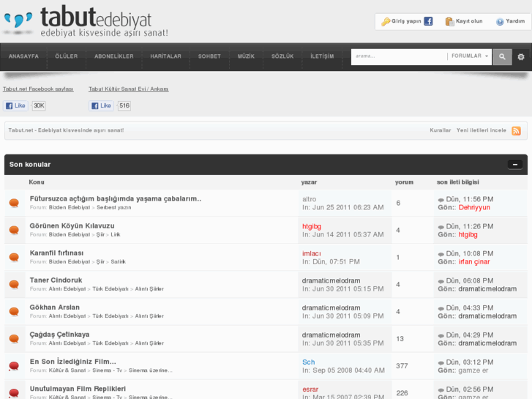This screenshot has width=532, height=399.
Task: Open Tabut.net Facebook sayfası link
Action: 38,89
